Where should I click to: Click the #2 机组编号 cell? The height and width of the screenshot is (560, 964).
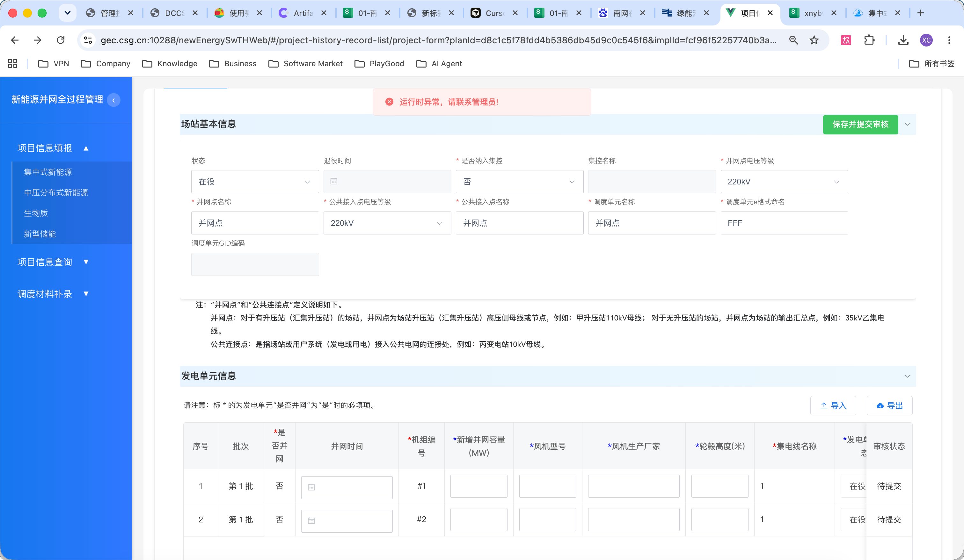421,520
